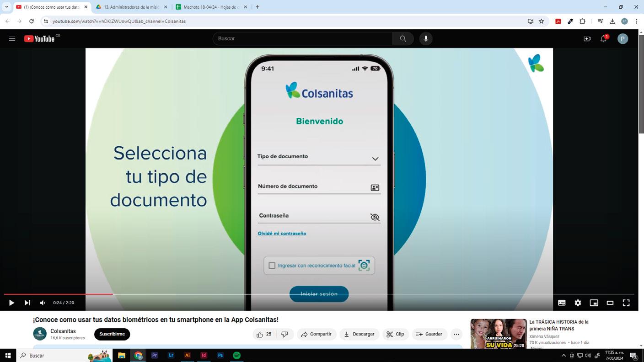View site information icon in address bar

46,21
